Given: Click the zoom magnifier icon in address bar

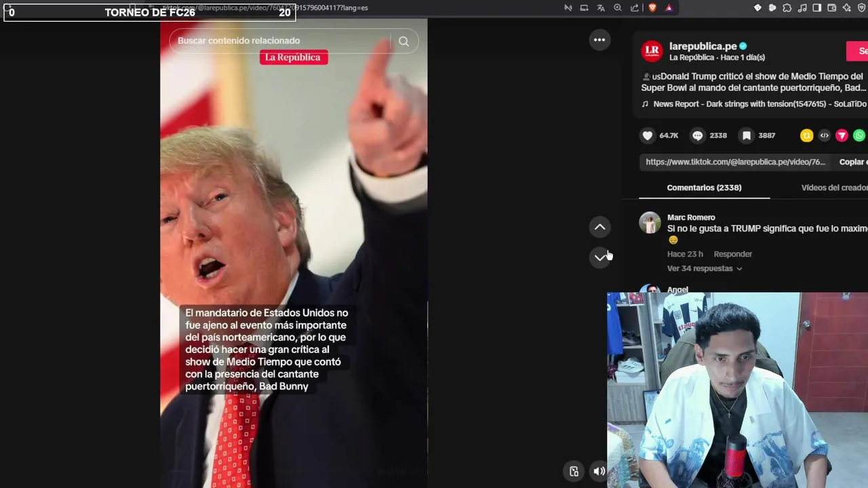Looking at the screenshot, I should click(618, 8).
